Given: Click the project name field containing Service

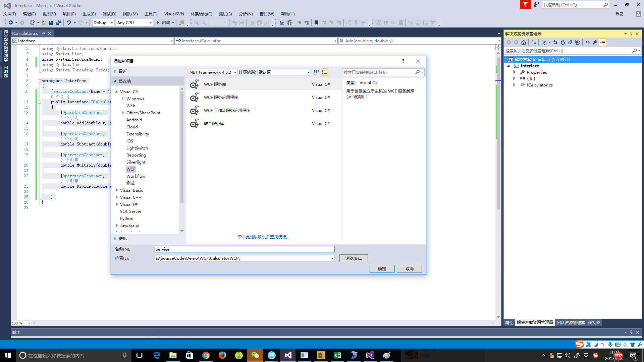Looking at the screenshot, I should click(x=244, y=249).
